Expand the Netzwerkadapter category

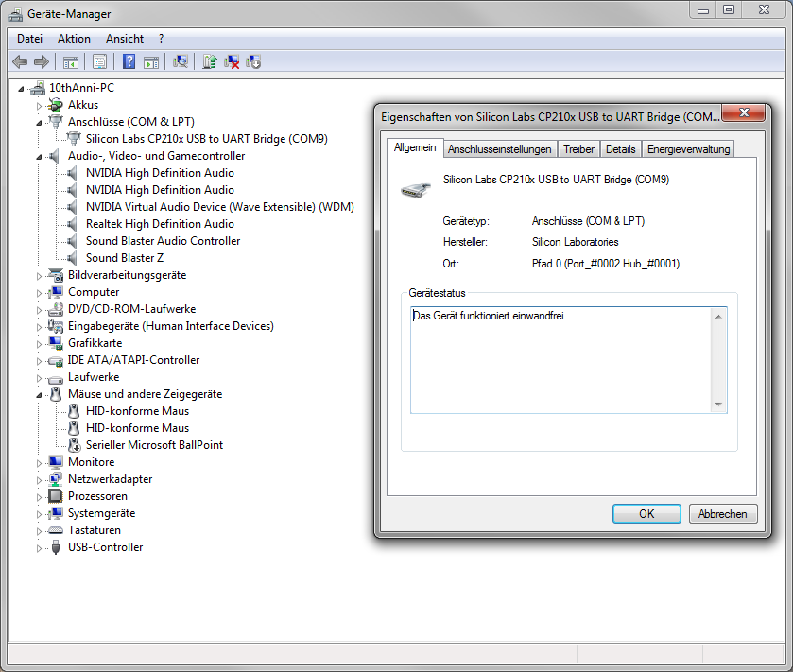click(x=40, y=479)
